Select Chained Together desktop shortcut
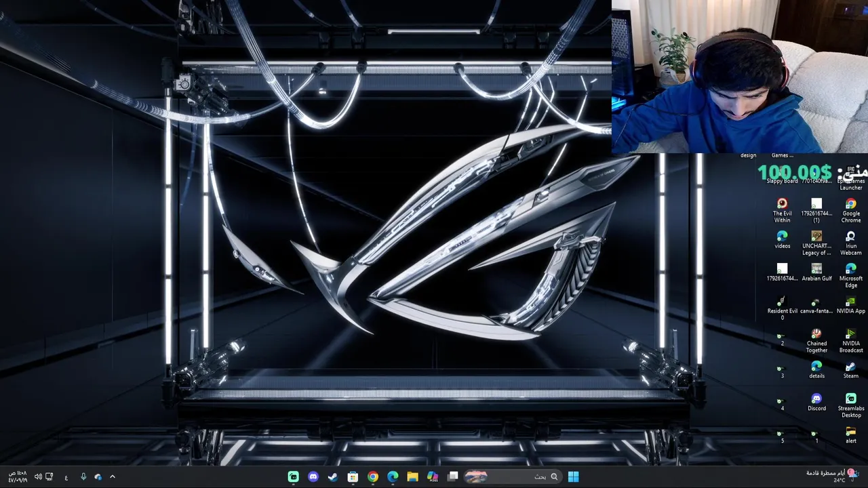The width and height of the screenshot is (868, 488). point(816,340)
